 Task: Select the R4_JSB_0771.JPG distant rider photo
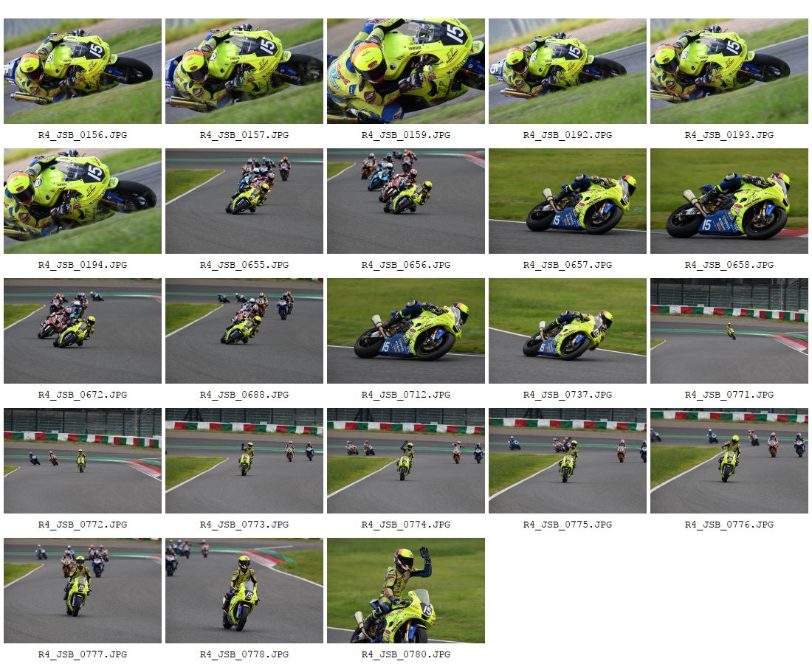729,331
